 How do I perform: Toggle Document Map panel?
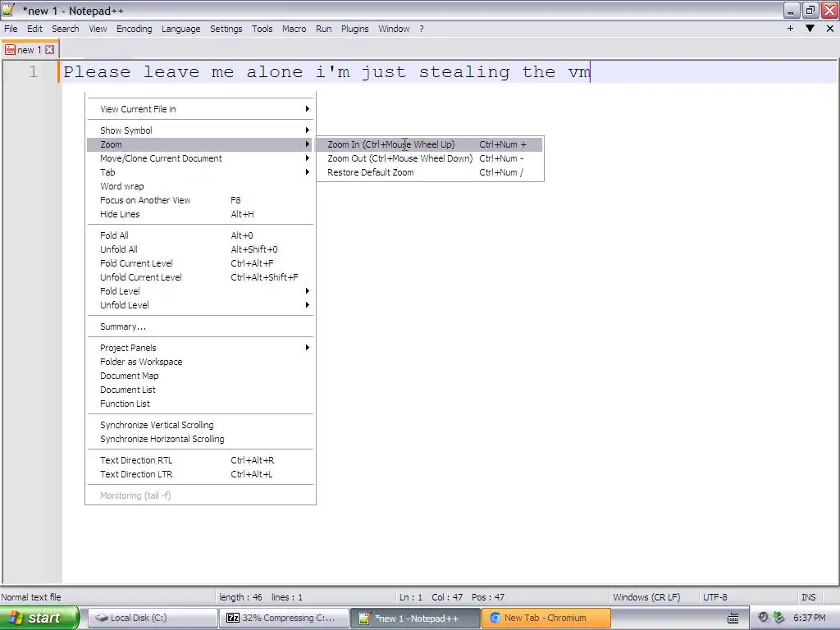(x=200, y=376)
